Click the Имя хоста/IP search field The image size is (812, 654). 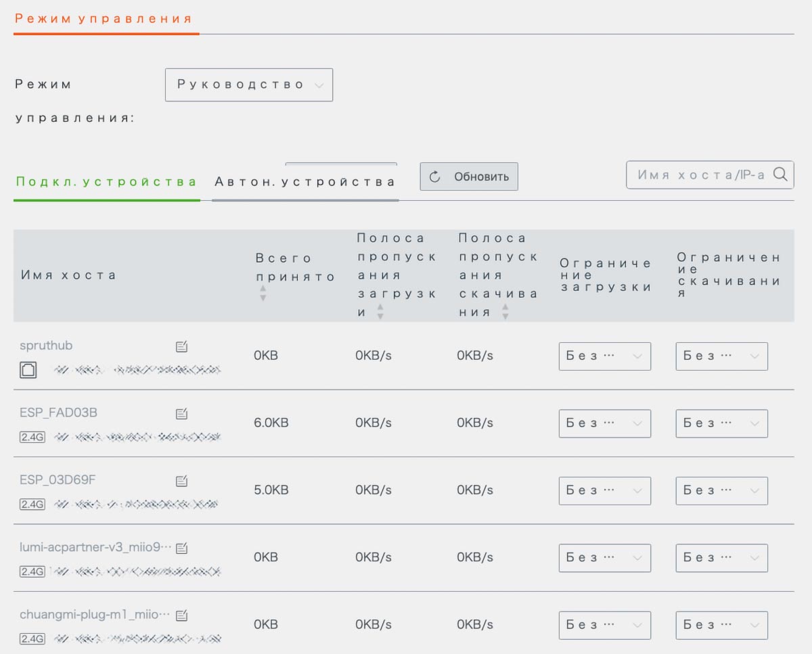700,174
